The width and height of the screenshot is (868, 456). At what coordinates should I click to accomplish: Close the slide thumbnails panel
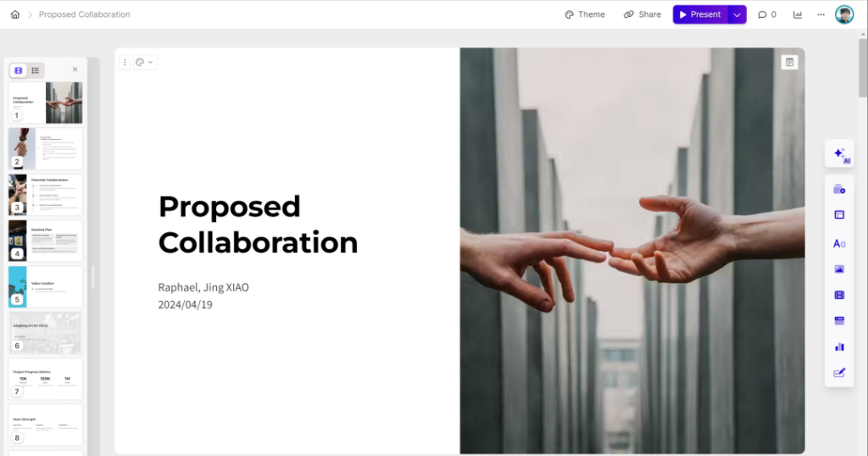75,70
